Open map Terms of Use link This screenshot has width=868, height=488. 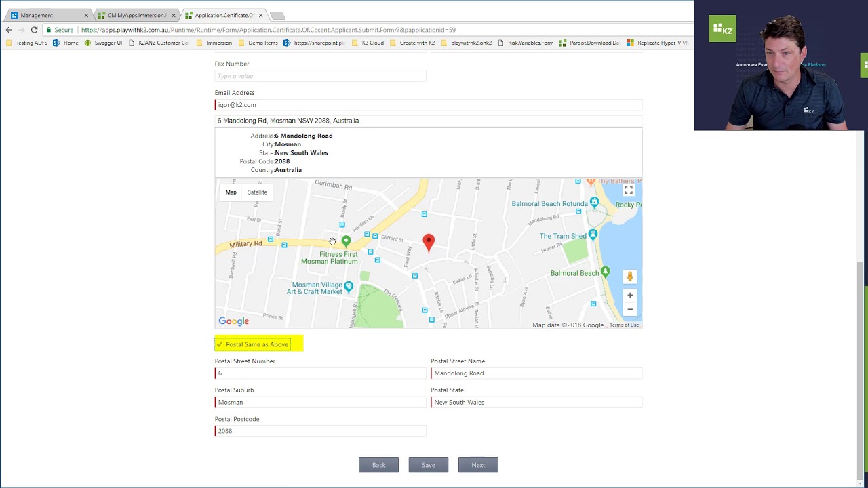[x=624, y=325]
